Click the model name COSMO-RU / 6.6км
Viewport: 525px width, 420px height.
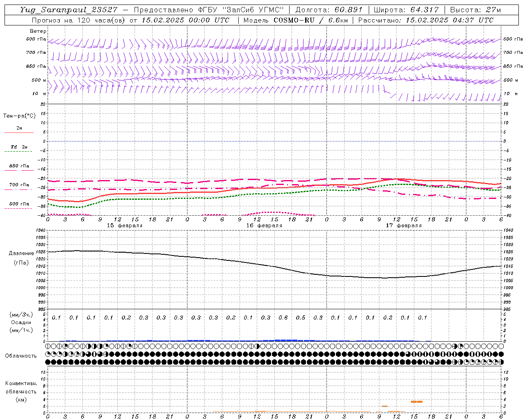[x=310, y=20]
